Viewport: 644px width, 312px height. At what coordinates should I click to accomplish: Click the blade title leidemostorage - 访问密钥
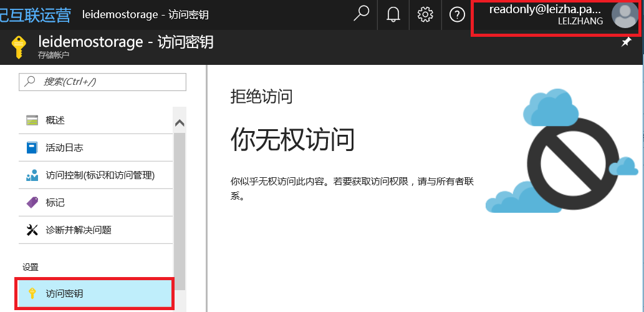126,42
